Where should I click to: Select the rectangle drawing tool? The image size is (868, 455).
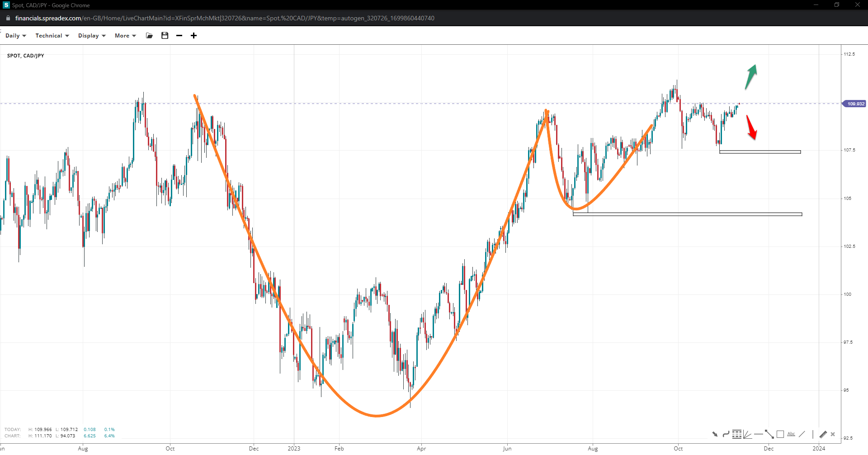(780, 434)
